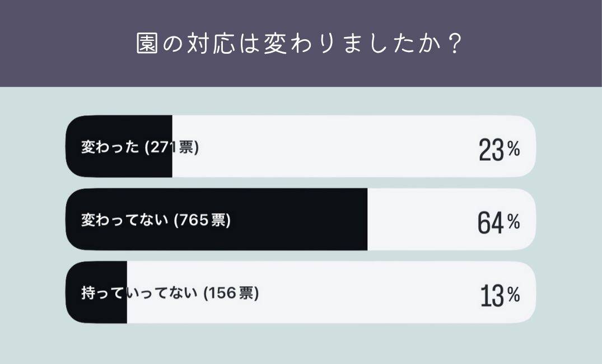The image size is (602, 364).
Task: Pick the 持っていってない poll option label
Action: (139, 293)
